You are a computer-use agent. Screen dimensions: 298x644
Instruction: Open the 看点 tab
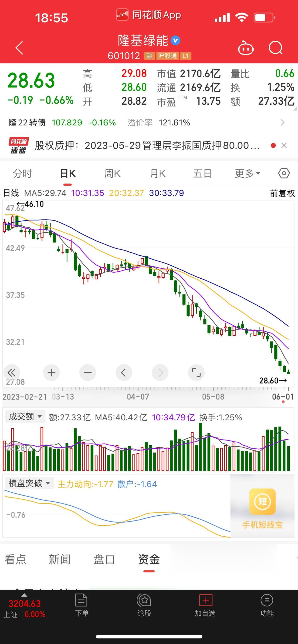[15, 559]
